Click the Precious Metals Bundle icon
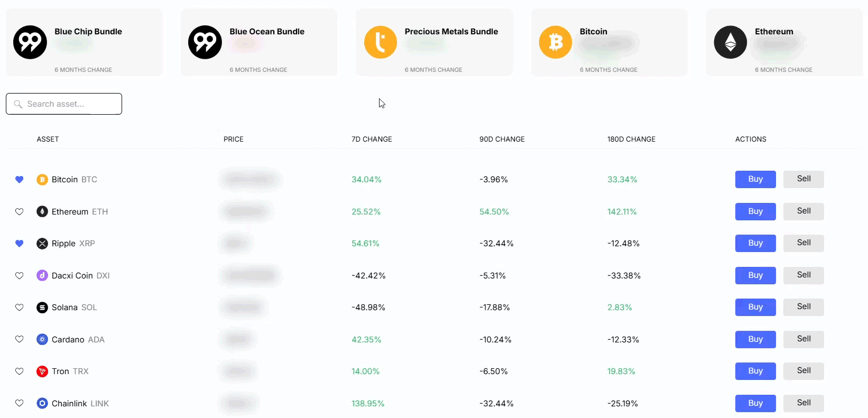The width and height of the screenshot is (868, 418). point(380,42)
